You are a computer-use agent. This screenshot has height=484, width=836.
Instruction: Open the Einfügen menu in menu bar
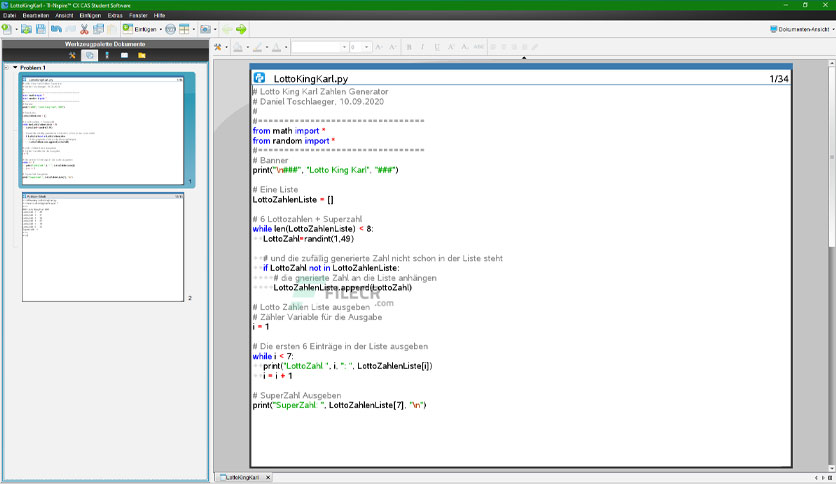coord(90,15)
